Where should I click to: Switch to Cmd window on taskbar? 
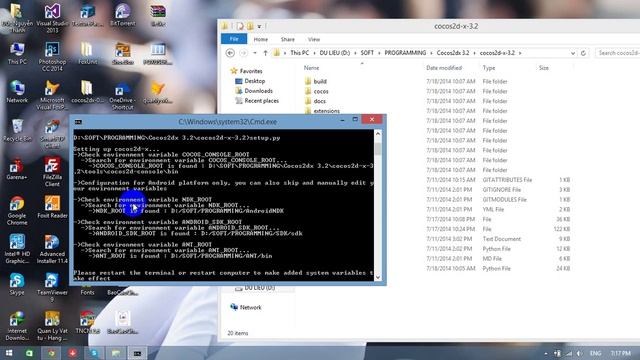(137, 353)
